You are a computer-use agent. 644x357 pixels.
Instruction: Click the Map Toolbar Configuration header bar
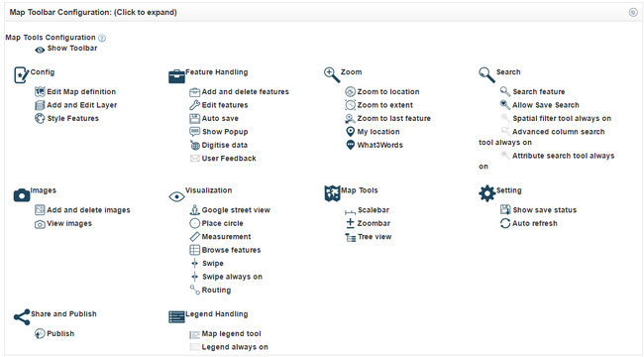(x=322, y=12)
